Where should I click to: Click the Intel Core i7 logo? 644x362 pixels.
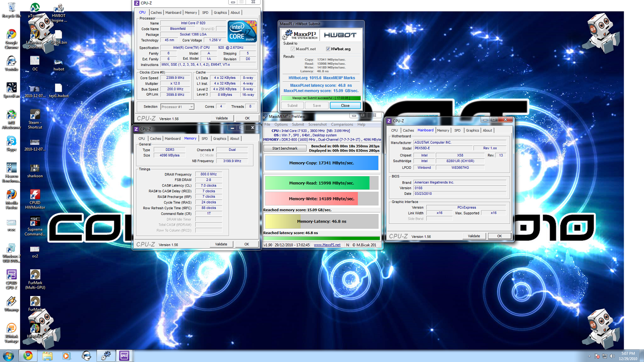[242, 31]
